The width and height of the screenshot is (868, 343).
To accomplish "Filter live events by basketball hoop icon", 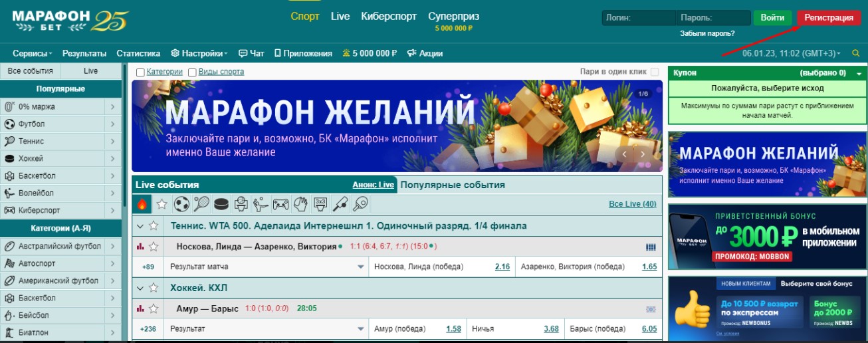I will tap(241, 203).
